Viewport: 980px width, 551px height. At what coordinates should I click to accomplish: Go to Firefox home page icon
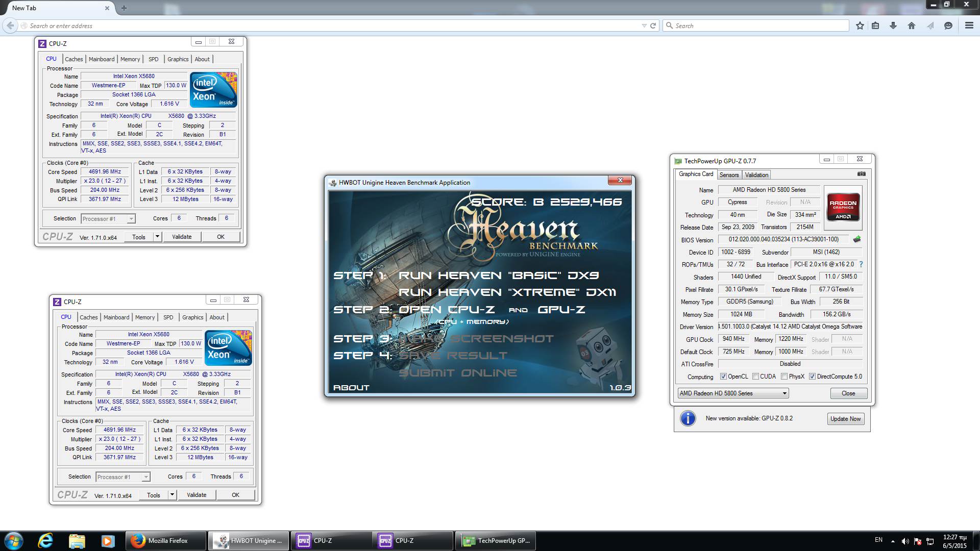[912, 26]
